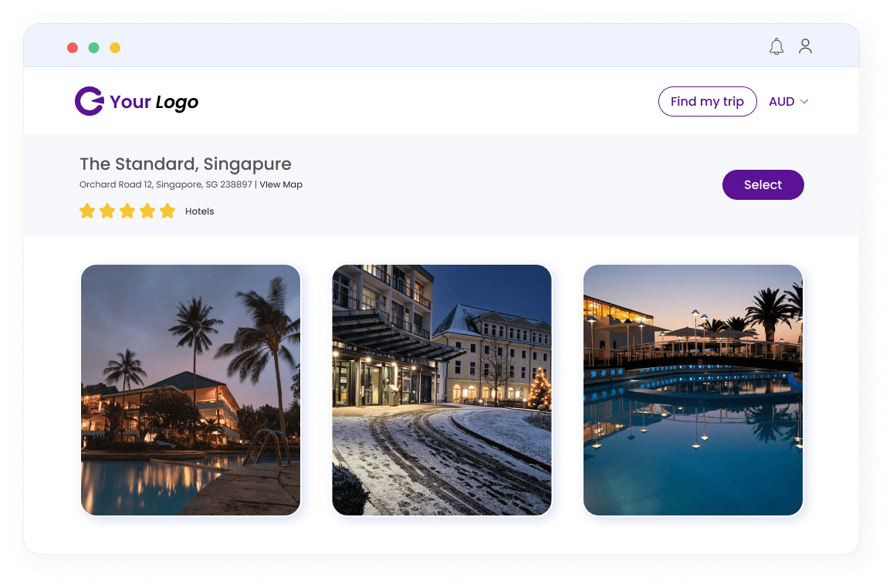Click the hotel title The Standard, Singapure
Viewport: 893px width, 588px height.
pyautogui.click(x=185, y=164)
